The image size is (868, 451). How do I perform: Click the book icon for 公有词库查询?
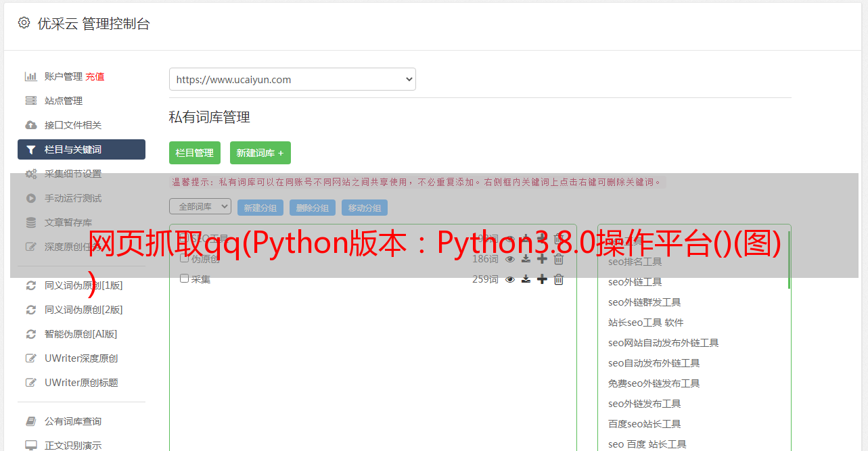30,421
